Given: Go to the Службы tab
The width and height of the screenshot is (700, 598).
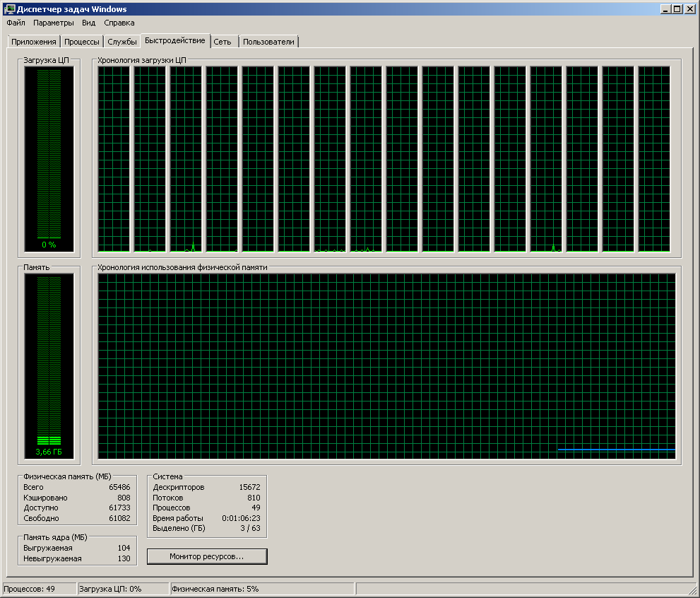Looking at the screenshot, I should coord(122,42).
